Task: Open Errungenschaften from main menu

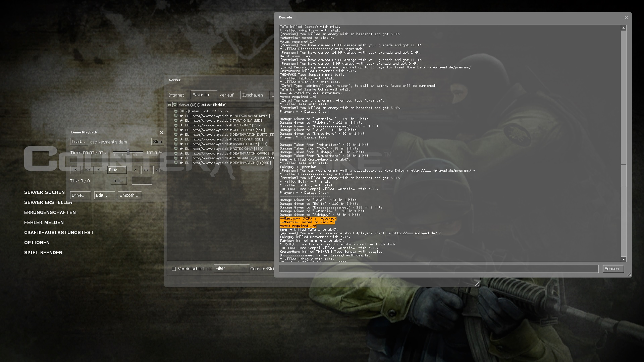Action: pos(50,213)
